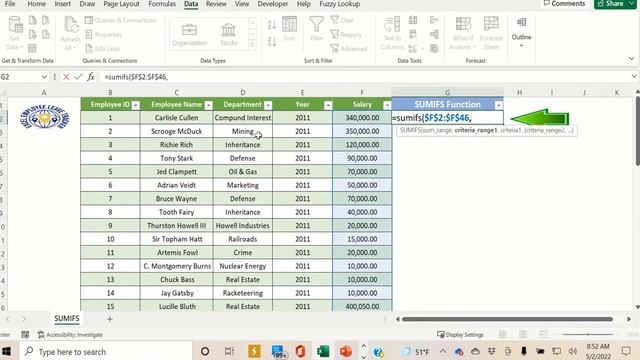Select the SUMIFS sheet tab
The width and height of the screenshot is (640, 360).
67,318
